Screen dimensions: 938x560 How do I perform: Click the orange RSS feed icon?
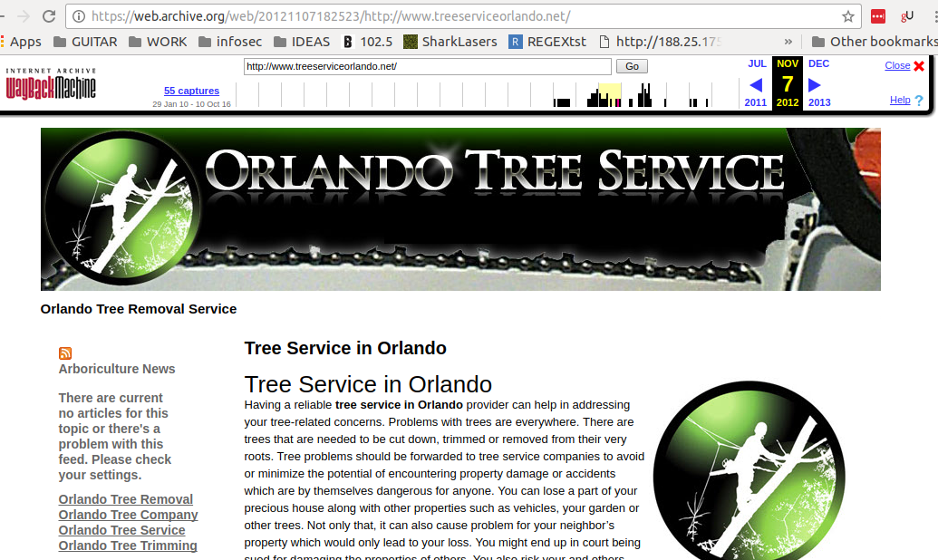(65, 353)
